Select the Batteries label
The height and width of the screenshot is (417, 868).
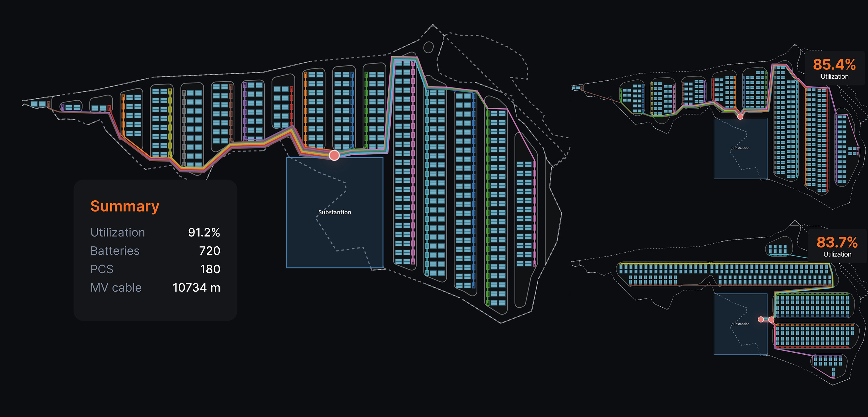(x=115, y=251)
